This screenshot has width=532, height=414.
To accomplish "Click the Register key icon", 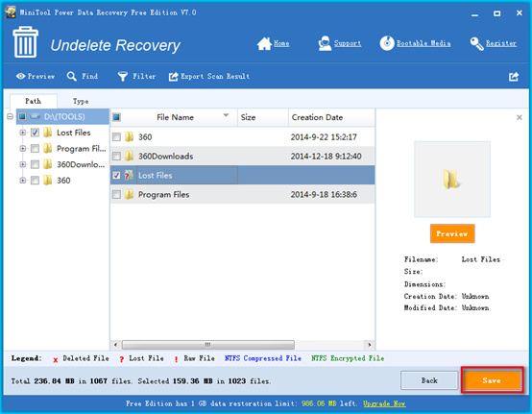I will pos(476,43).
